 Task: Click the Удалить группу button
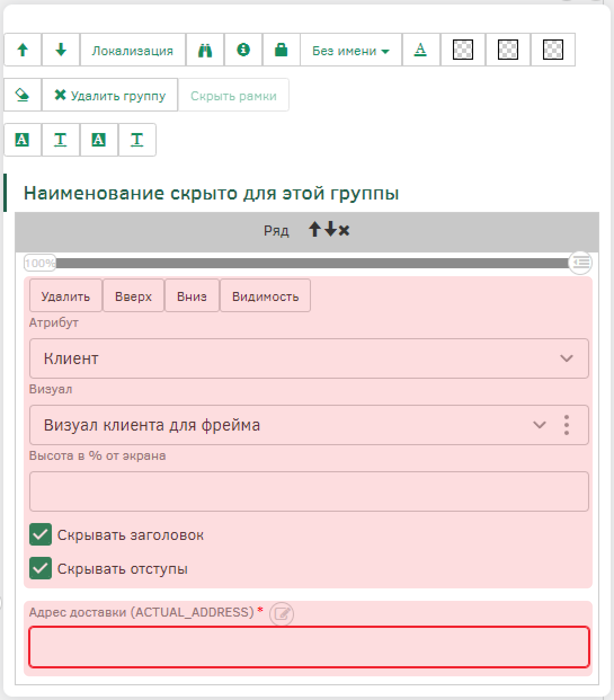click(x=110, y=95)
